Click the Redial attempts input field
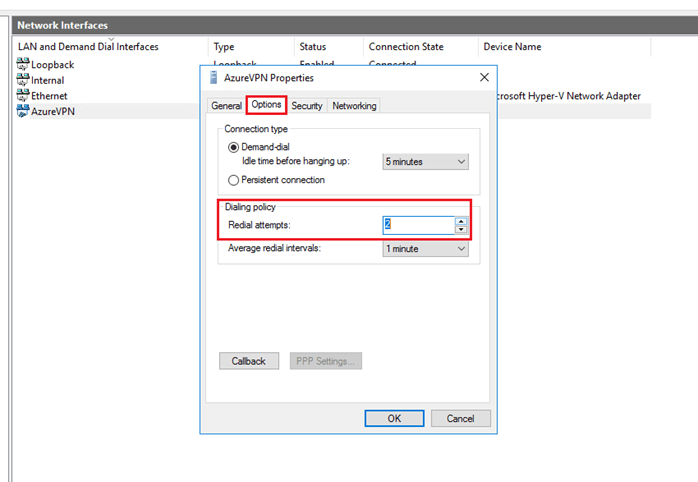Image resolution: width=698 pixels, height=482 pixels. point(418,225)
